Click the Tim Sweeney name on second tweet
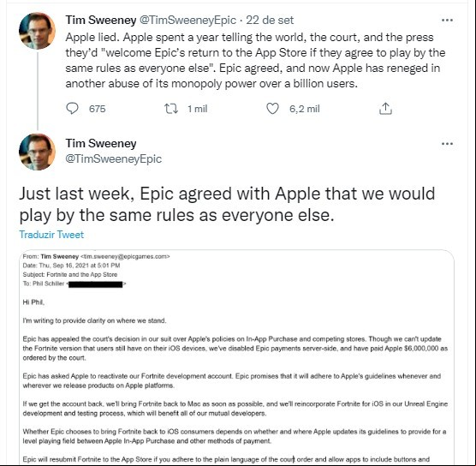 click(101, 143)
